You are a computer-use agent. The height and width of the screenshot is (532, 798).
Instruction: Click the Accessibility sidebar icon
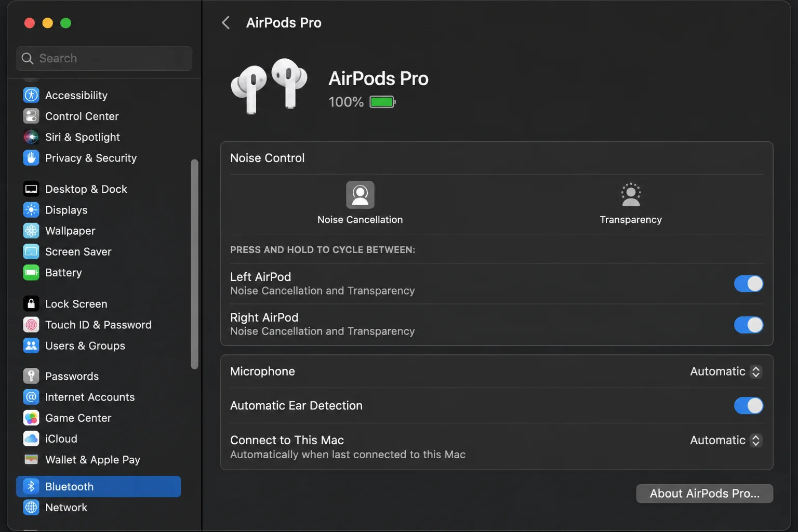(31, 95)
